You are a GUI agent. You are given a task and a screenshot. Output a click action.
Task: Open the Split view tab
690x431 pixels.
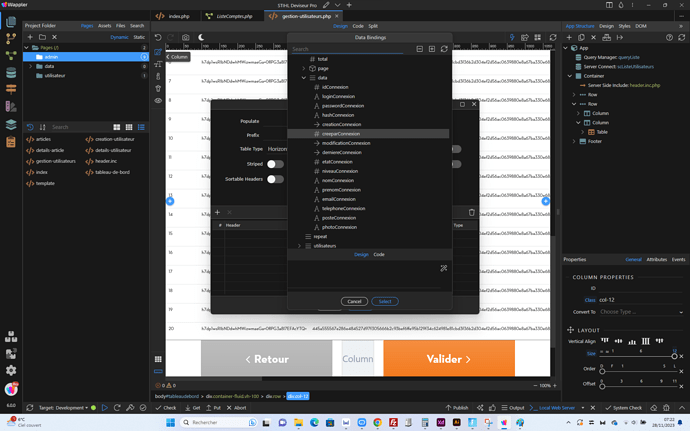click(x=373, y=26)
